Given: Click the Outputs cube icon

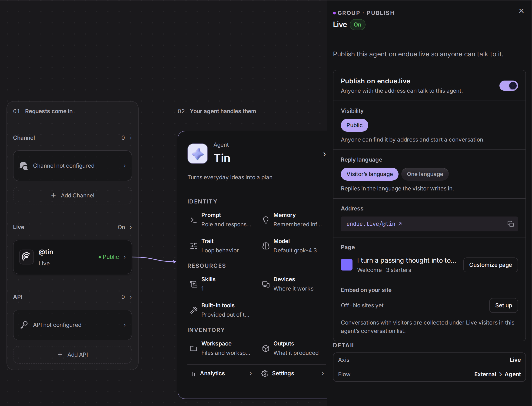Looking at the screenshot, I should click(266, 348).
